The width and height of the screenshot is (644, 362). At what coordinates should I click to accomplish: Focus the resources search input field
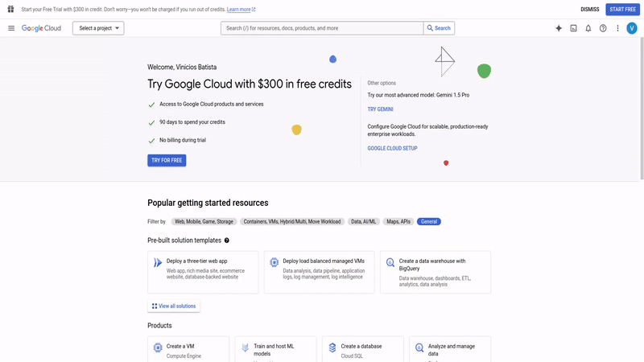point(322,28)
